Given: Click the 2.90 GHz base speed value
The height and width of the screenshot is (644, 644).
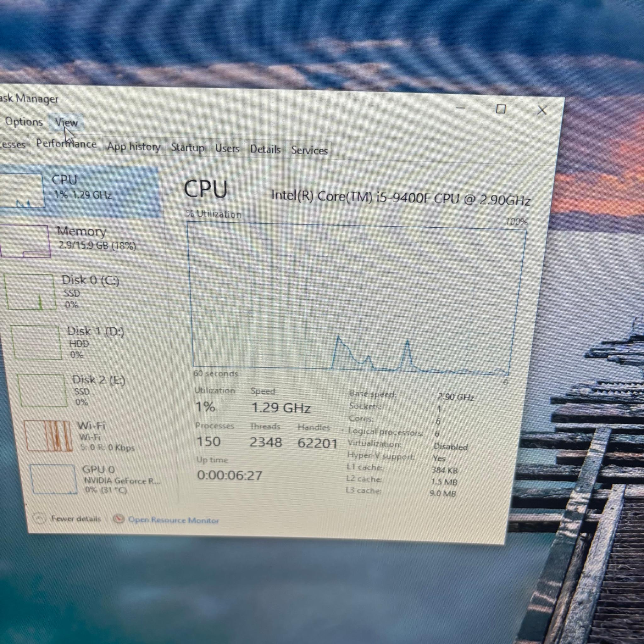Looking at the screenshot, I should (x=456, y=397).
